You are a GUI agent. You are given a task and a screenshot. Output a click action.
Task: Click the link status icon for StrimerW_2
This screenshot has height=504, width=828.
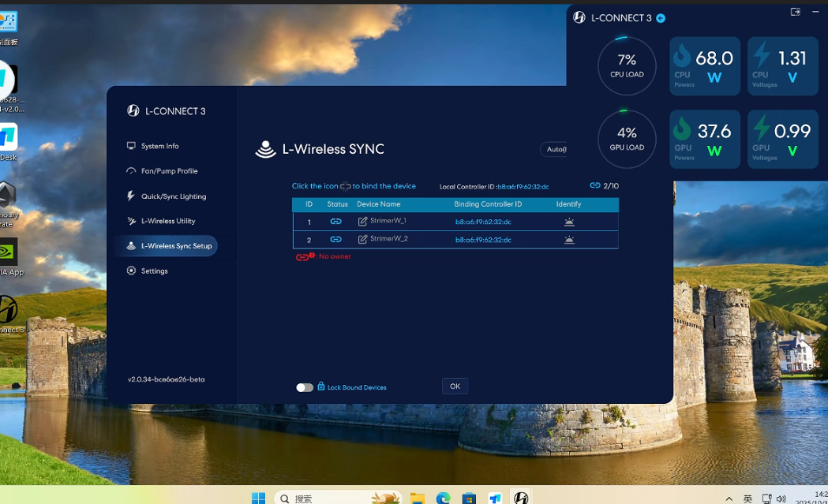335,240
